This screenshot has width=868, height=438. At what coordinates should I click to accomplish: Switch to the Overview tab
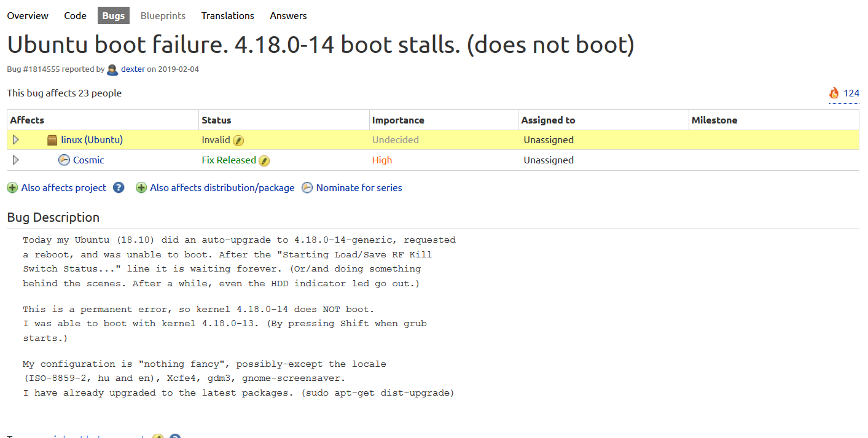(x=28, y=16)
